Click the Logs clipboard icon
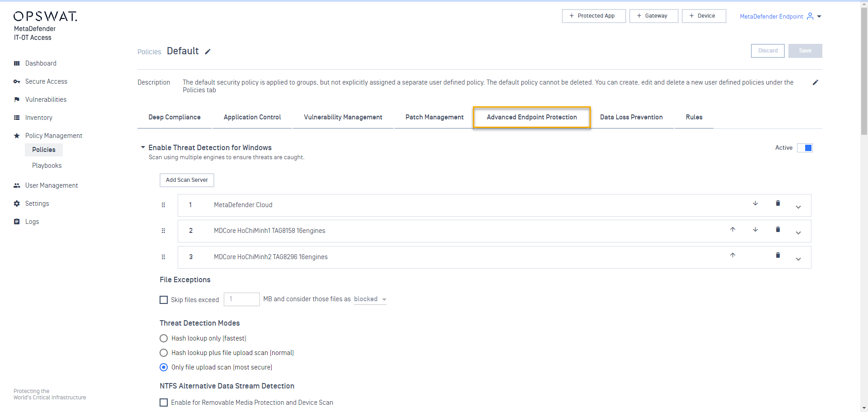 [x=17, y=222]
